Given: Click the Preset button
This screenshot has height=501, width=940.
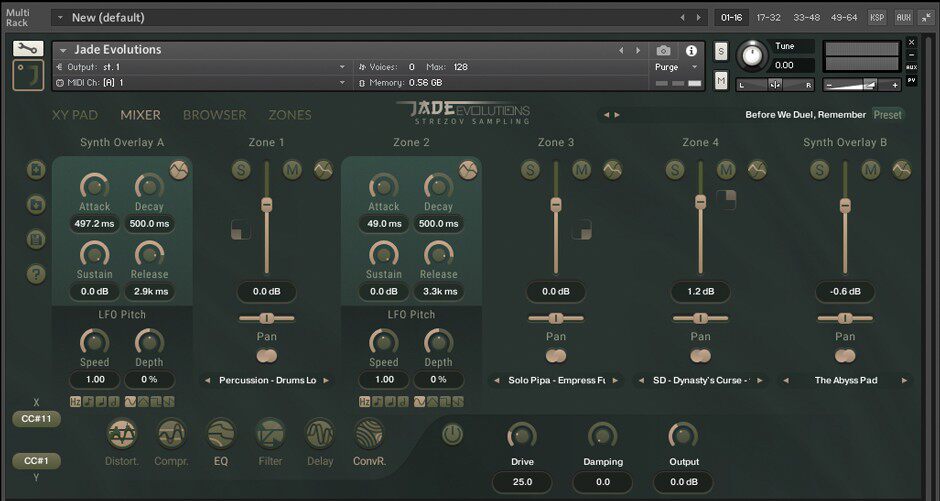Looking at the screenshot, I should click(x=887, y=114).
